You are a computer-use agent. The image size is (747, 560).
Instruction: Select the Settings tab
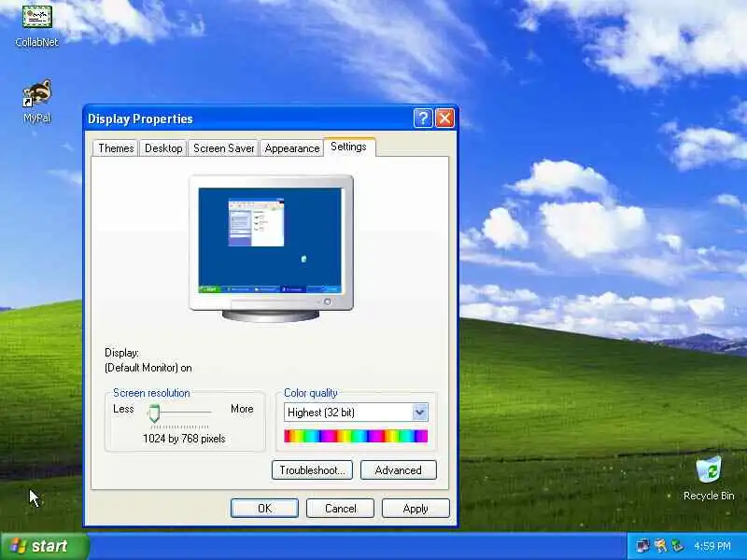pos(349,147)
